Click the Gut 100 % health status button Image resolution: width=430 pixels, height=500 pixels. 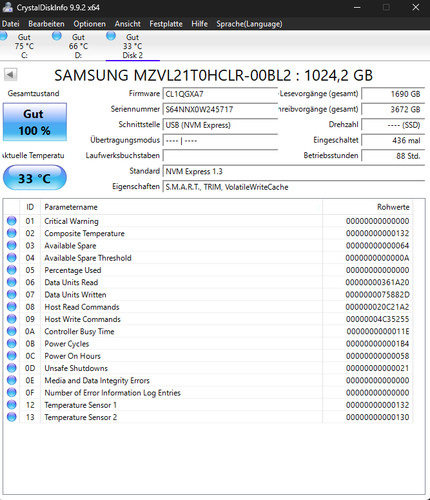click(x=35, y=122)
